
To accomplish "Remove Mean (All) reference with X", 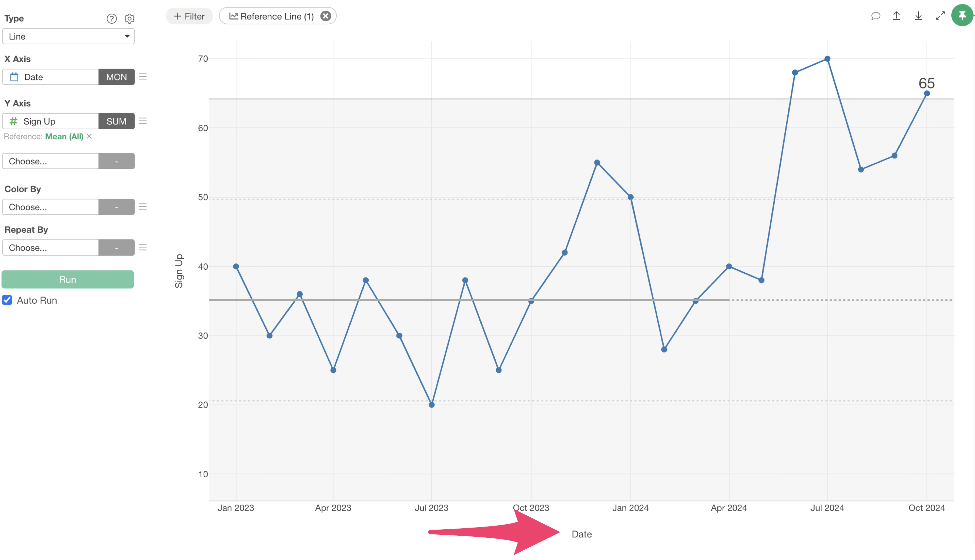I will [x=89, y=136].
